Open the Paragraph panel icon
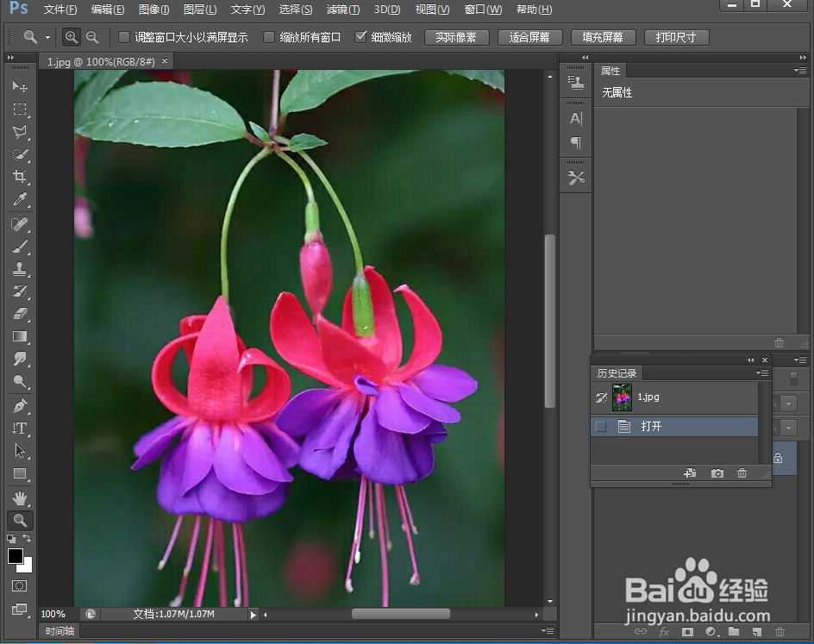The height and width of the screenshot is (644, 814). (576, 142)
